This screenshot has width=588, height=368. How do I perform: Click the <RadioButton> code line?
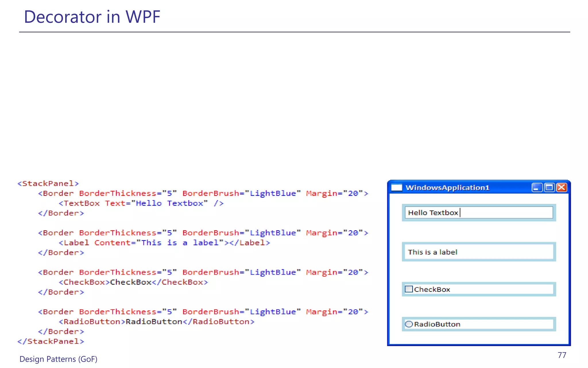click(156, 321)
